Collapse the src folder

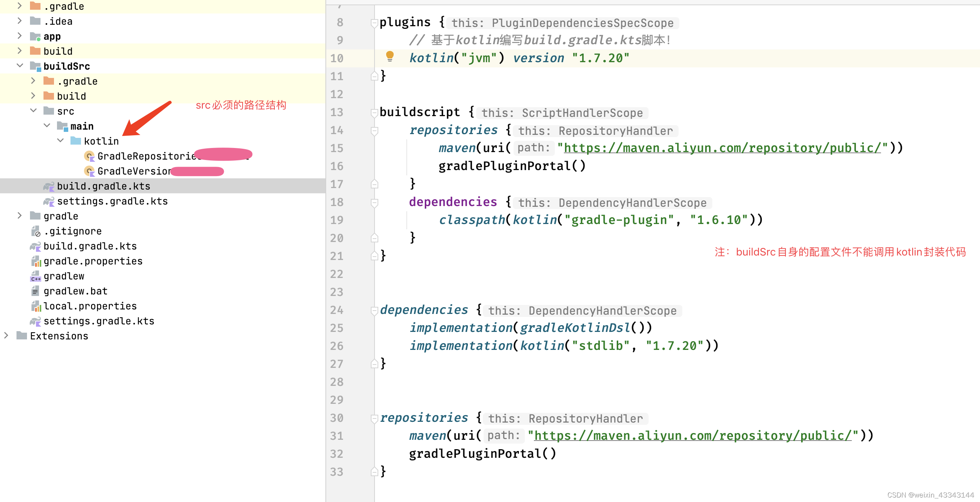[x=33, y=111]
